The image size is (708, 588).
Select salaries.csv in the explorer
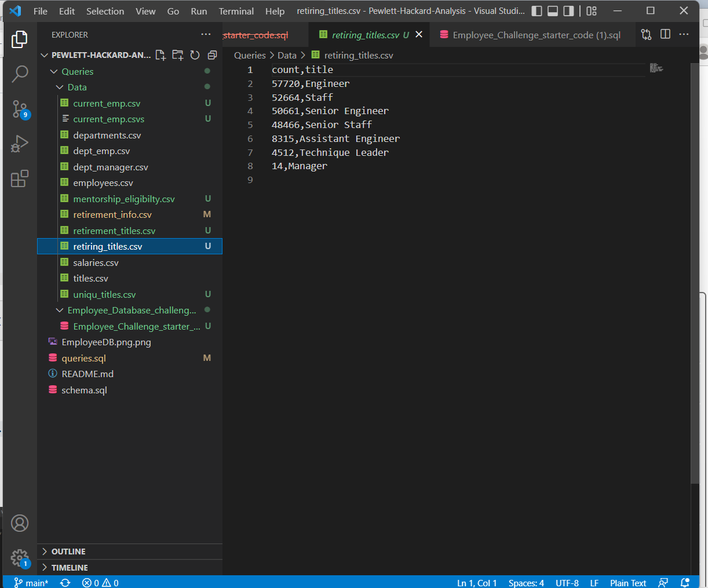pyautogui.click(x=96, y=262)
